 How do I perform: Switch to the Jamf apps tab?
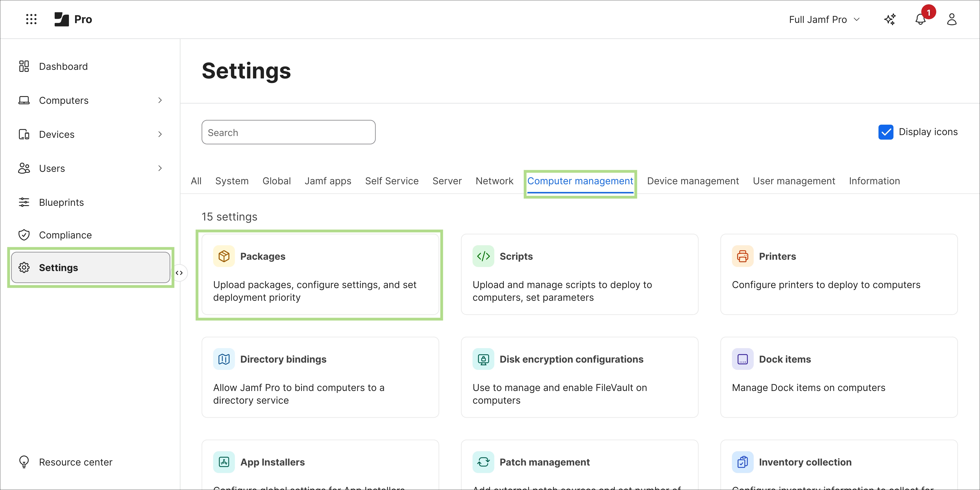point(328,181)
